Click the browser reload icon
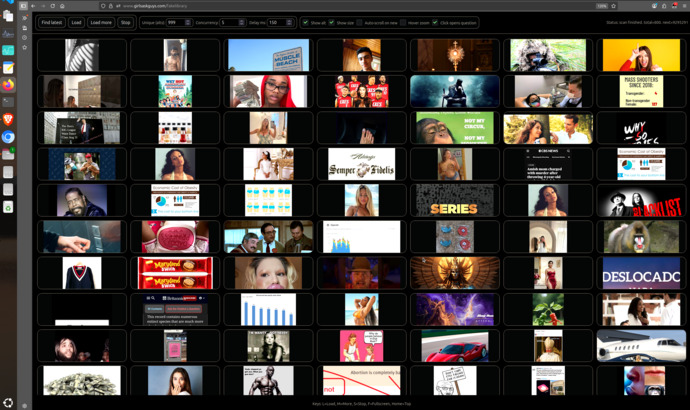This screenshot has height=410, width=690. coord(52,6)
